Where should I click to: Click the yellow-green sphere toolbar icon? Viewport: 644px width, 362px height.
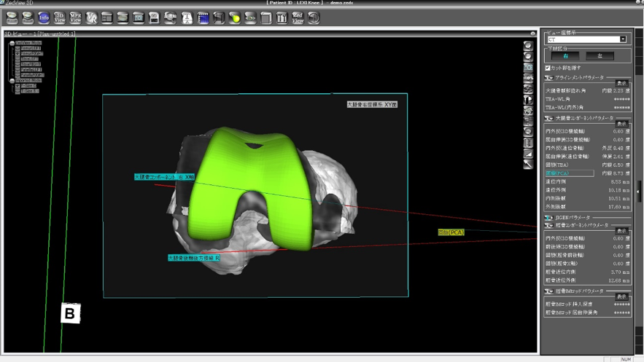click(x=235, y=17)
